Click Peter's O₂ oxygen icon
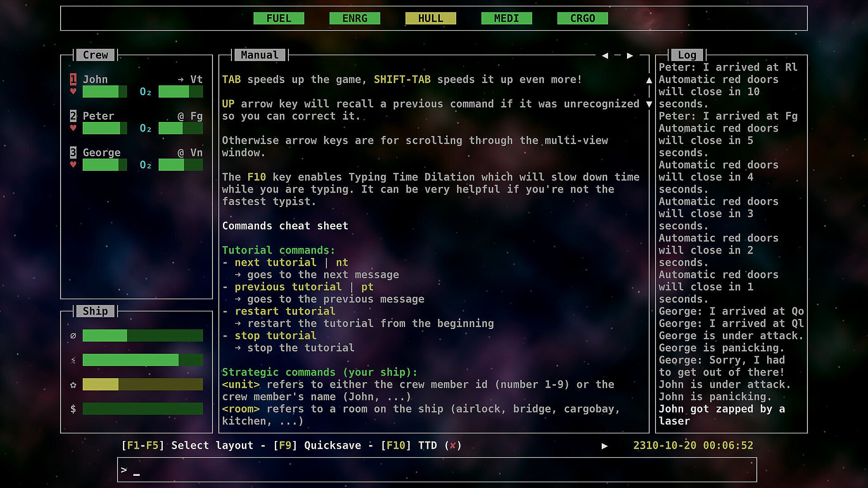Viewport: 868px width, 488px height. 146,129
